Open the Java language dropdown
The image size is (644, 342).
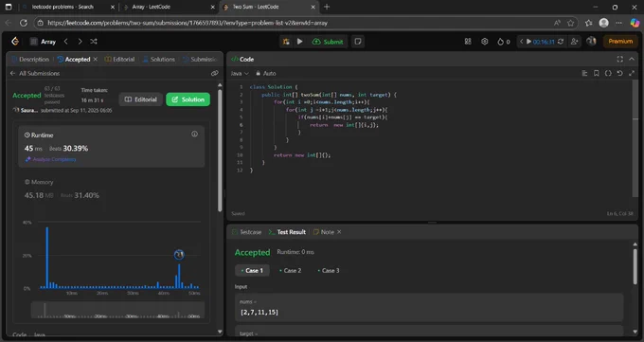click(240, 73)
